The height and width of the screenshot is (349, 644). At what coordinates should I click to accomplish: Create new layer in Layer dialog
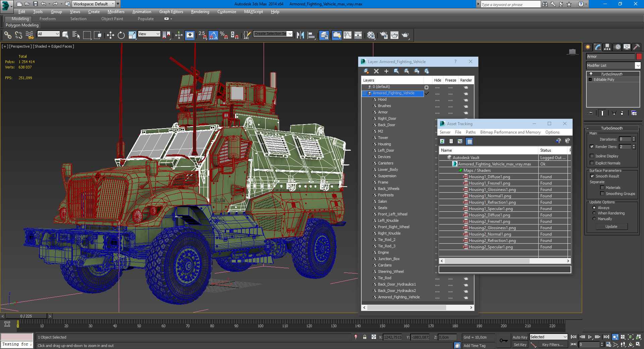click(x=366, y=71)
